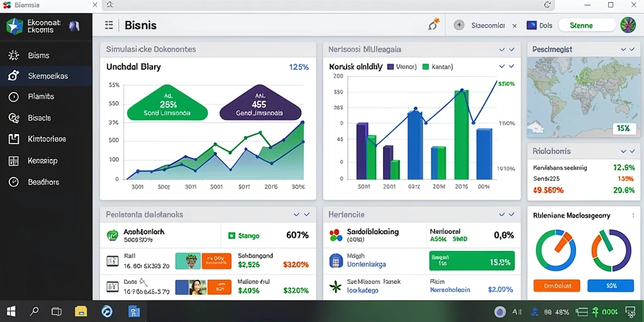The image size is (644, 322).
Task: Click the first donut chart under Rtileniane Mocloseęearry
Action: tap(556, 250)
